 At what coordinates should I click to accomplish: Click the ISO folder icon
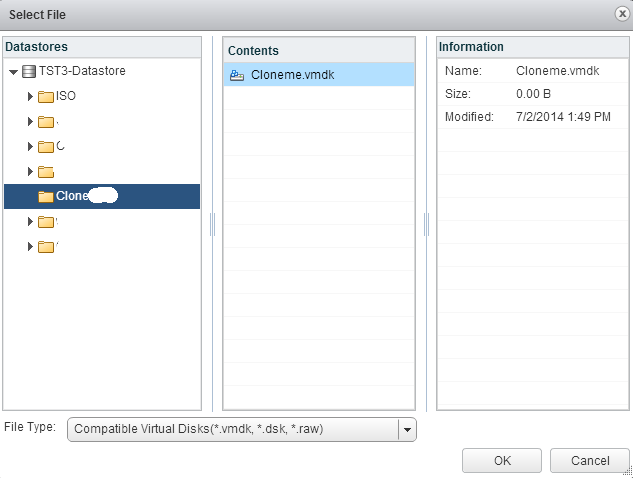coord(46,97)
